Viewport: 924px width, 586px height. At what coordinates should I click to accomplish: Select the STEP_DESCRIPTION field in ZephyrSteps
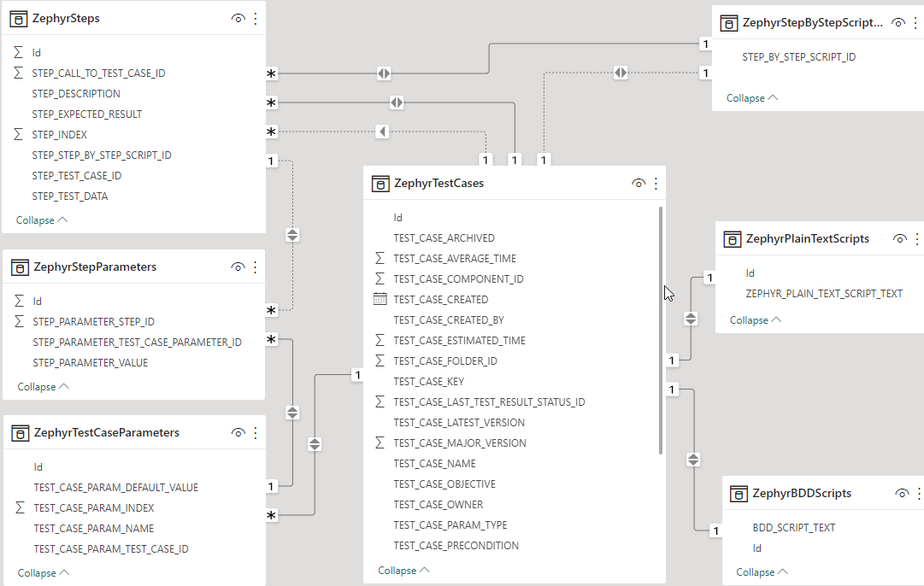click(x=76, y=94)
